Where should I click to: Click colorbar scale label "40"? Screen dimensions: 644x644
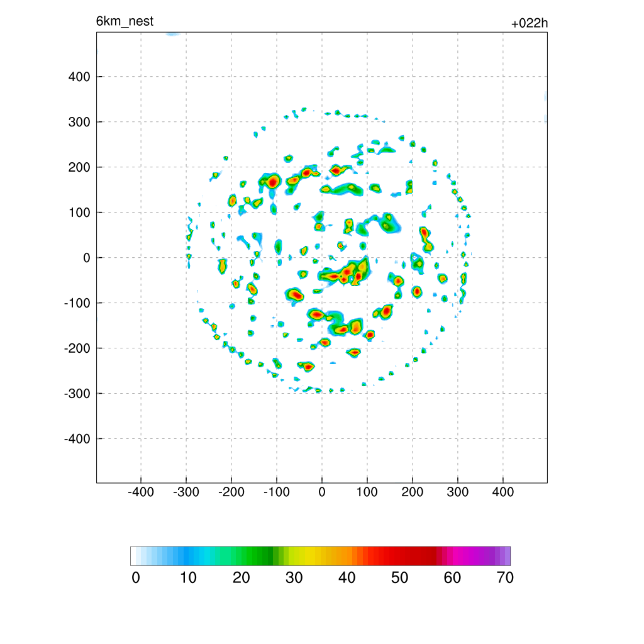(x=347, y=577)
